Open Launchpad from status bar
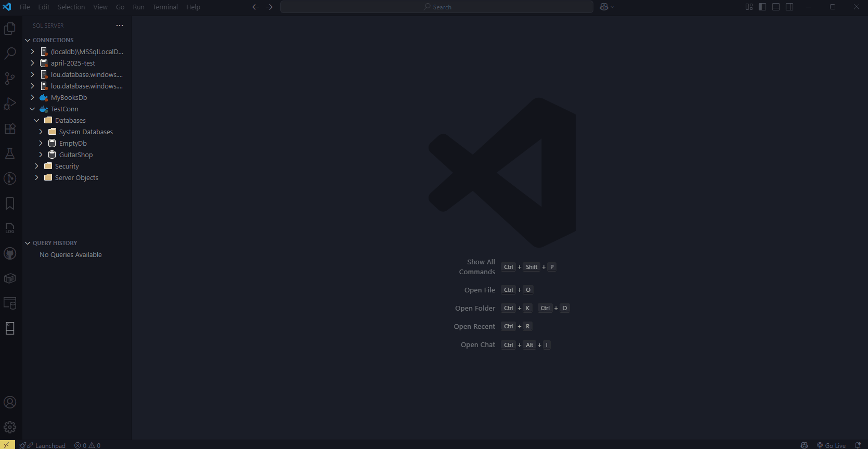This screenshot has height=449, width=868. 43,445
